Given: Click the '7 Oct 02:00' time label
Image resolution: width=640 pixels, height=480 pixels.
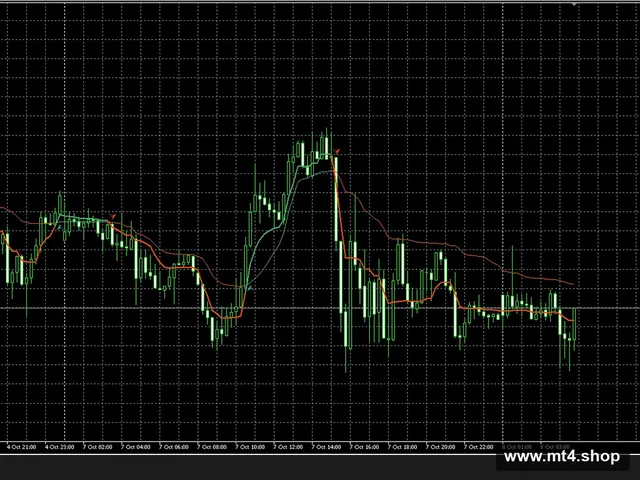Looking at the screenshot, I should coord(98,447).
